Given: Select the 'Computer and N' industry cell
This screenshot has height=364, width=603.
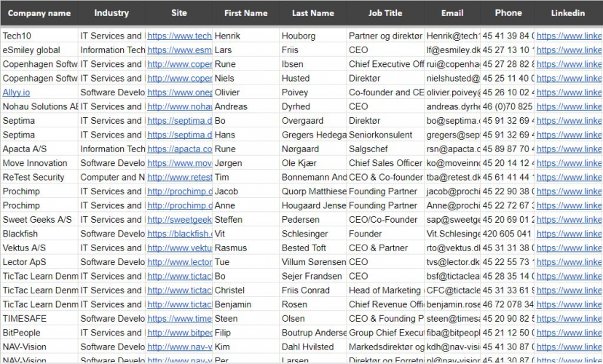Looking at the screenshot, I should (111, 178).
